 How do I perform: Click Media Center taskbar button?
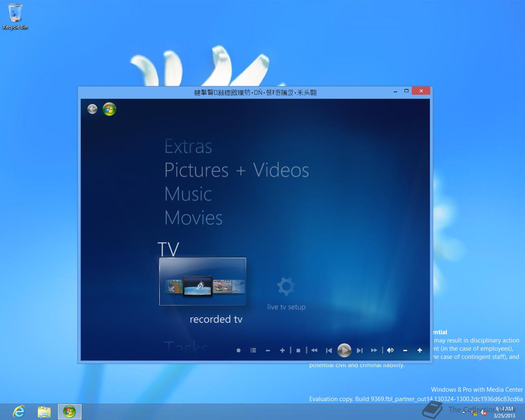tap(69, 411)
